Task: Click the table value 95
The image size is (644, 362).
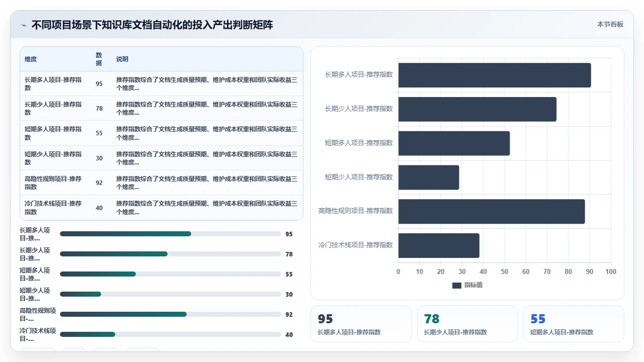Action: pyautogui.click(x=99, y=83)
